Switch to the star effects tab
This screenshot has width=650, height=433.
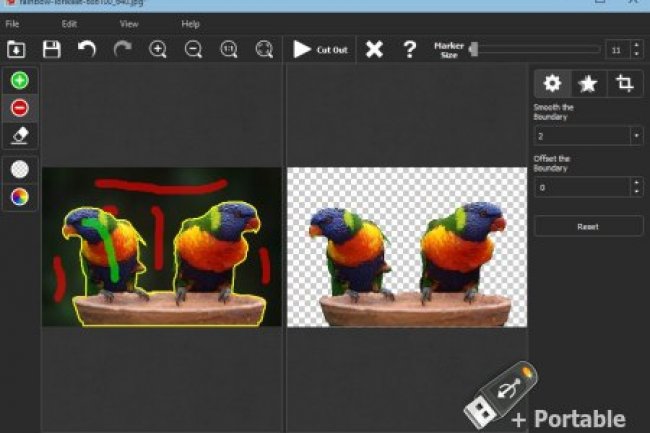coord(588,84)
